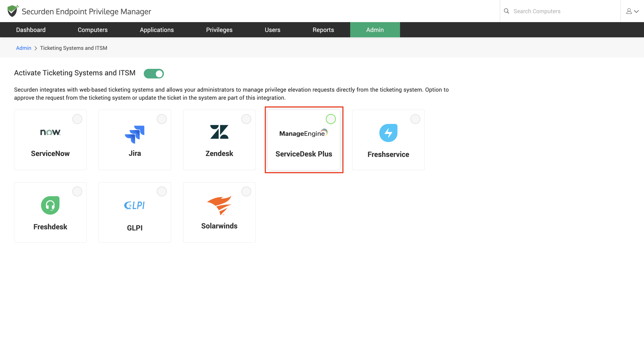
Task: Click the Freshdesk headset icon
Action: [50, 205]
